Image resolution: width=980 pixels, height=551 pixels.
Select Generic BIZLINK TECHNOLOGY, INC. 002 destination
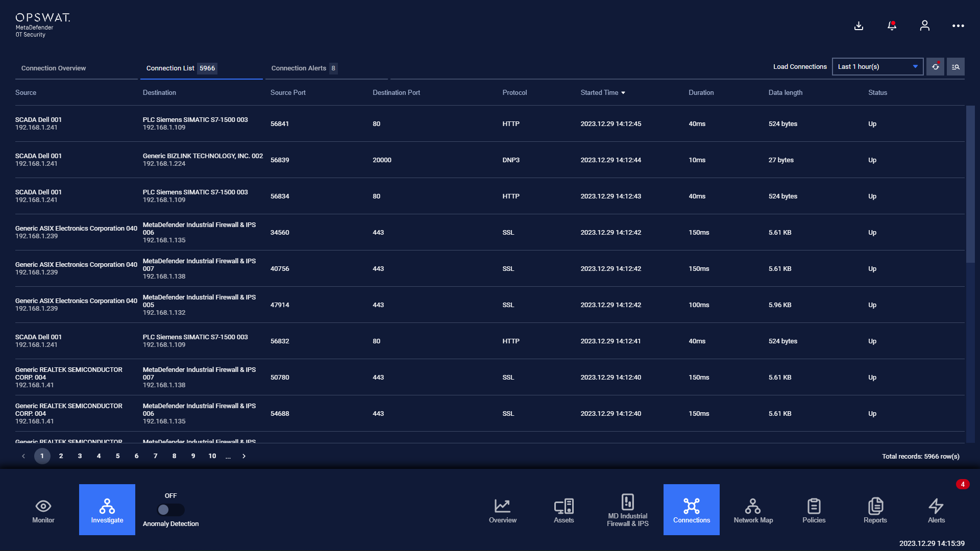pyautogui.click(x=203, y=156)
